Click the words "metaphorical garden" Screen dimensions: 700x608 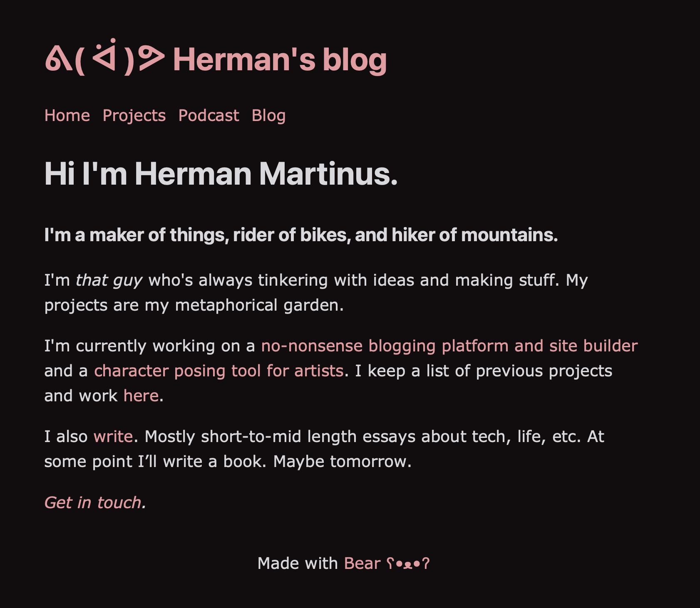(x=259, y=305)
